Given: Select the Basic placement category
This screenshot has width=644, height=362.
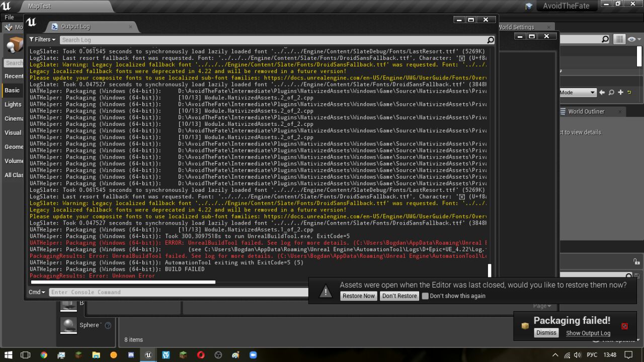Looking at the screenshot, I should pos(12,91).
